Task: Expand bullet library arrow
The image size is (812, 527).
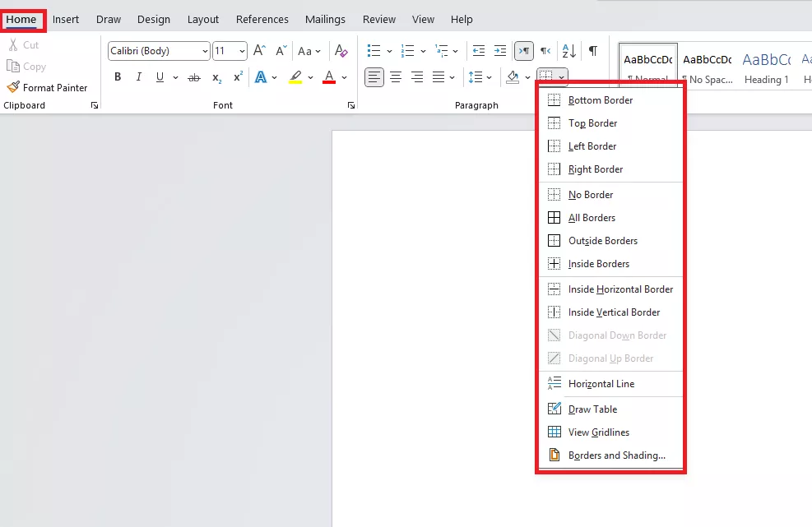Action: point(389,51)
